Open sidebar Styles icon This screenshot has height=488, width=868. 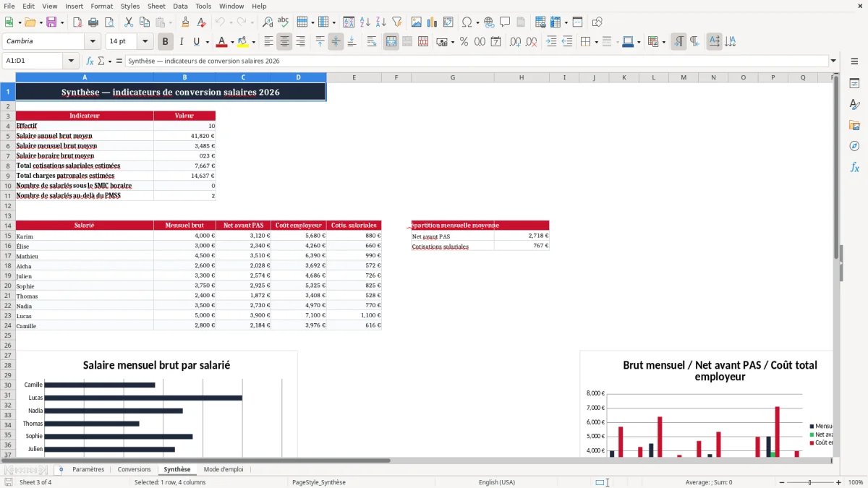pos(854,104)
